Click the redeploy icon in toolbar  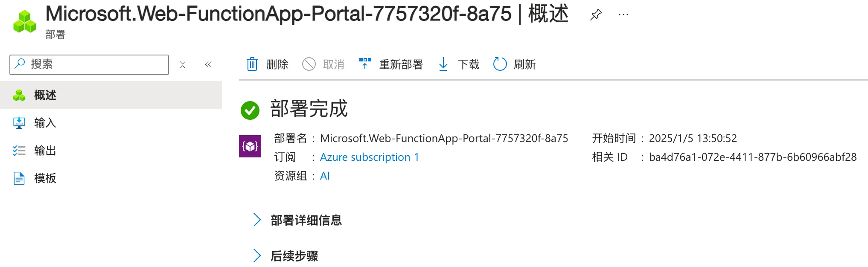pyautogui.click(x=365, y=64)
